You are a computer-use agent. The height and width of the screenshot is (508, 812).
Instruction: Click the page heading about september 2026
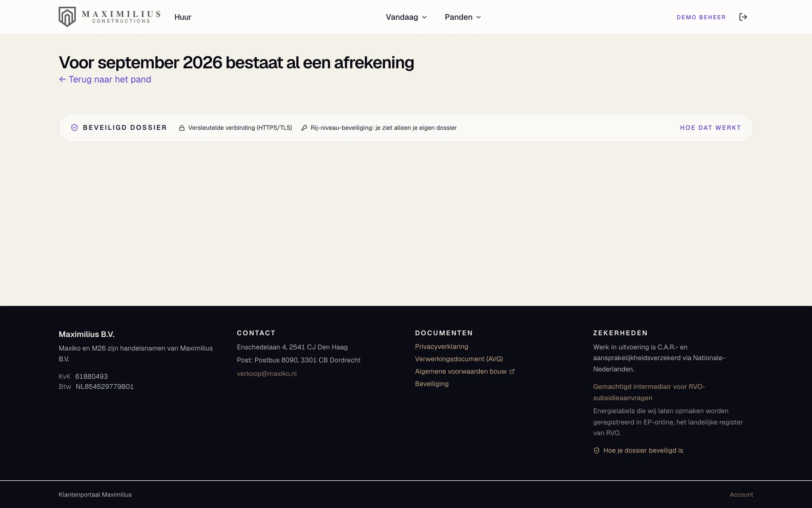(x=236, y=62)
